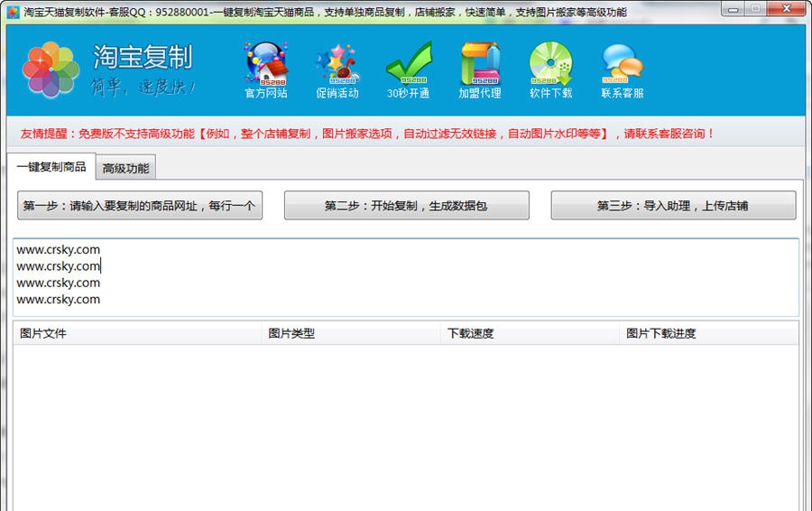Click the 淘宝复制 title text
The height and width of the screenshot is (511, 812).
143,57
